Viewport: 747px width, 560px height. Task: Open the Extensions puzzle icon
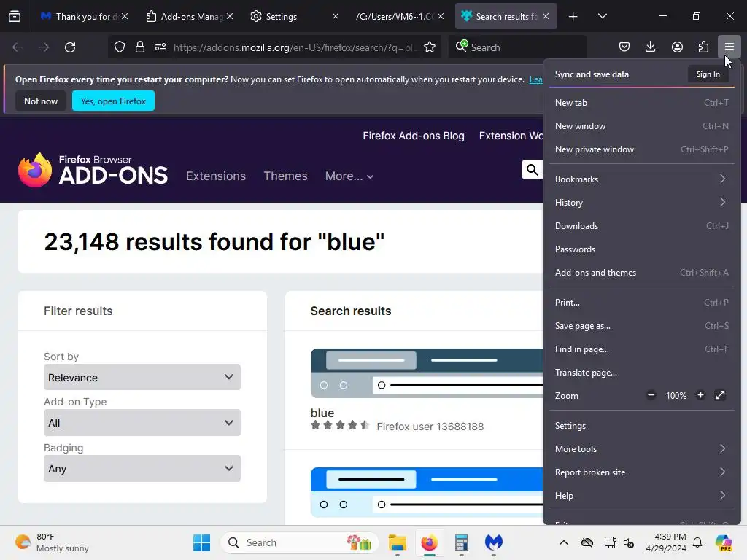click(x=703, y=47)
